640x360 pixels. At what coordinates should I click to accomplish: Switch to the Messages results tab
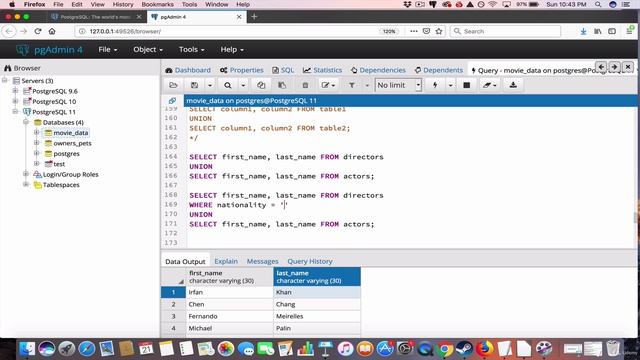tap(262, 261)
